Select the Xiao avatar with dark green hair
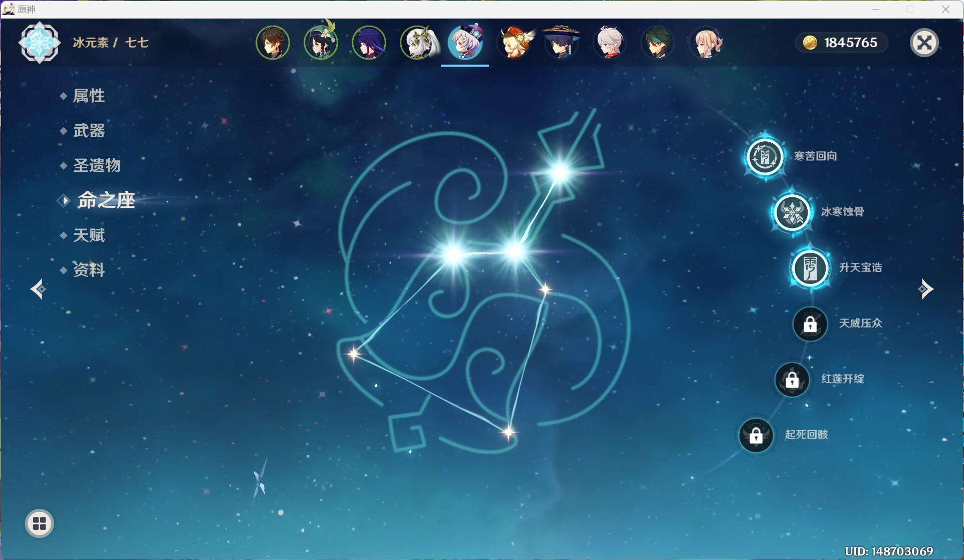This screenshot has width=964, height=560. (657, 43)
